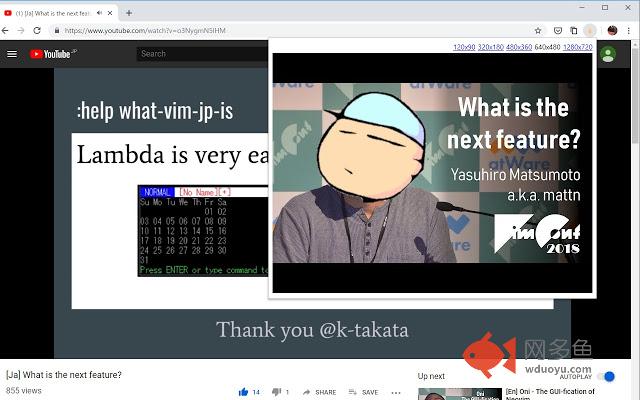Open the Up next Oni video thumbnail
Screen dimensions: 640x400
point(460,394)
